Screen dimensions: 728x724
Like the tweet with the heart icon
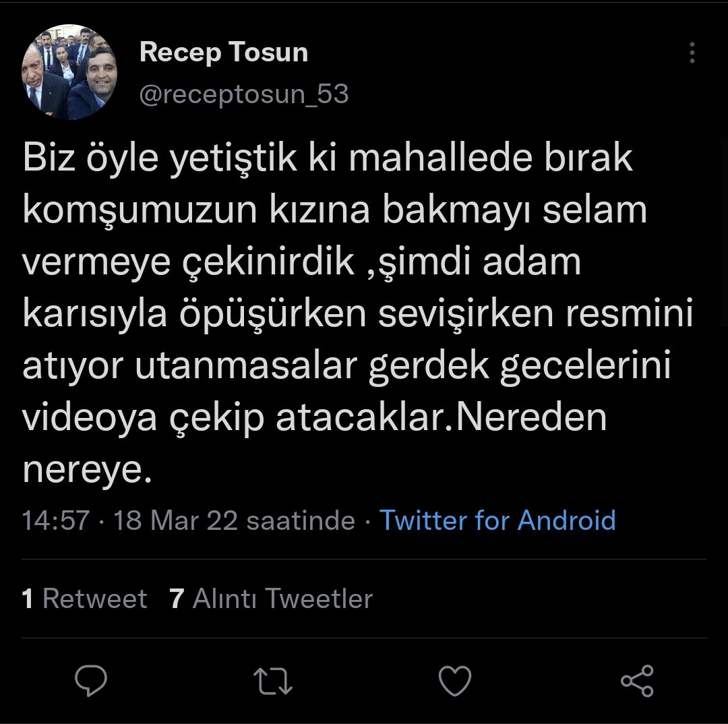454,681
